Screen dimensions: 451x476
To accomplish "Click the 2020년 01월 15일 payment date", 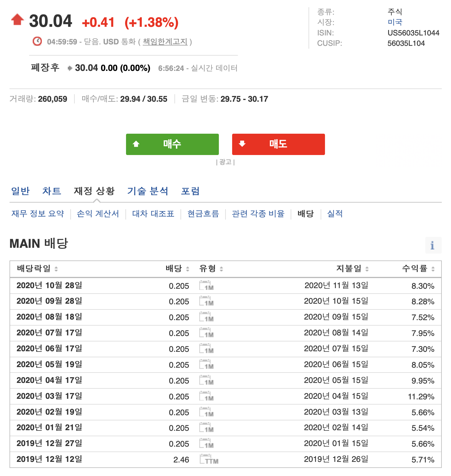I will point(336,443).
